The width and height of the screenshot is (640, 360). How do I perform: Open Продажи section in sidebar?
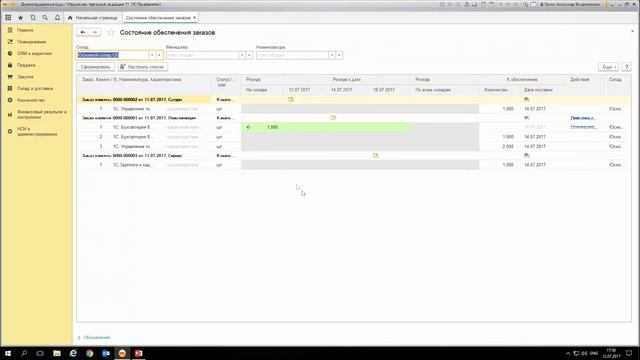click(x=26, y=65)
